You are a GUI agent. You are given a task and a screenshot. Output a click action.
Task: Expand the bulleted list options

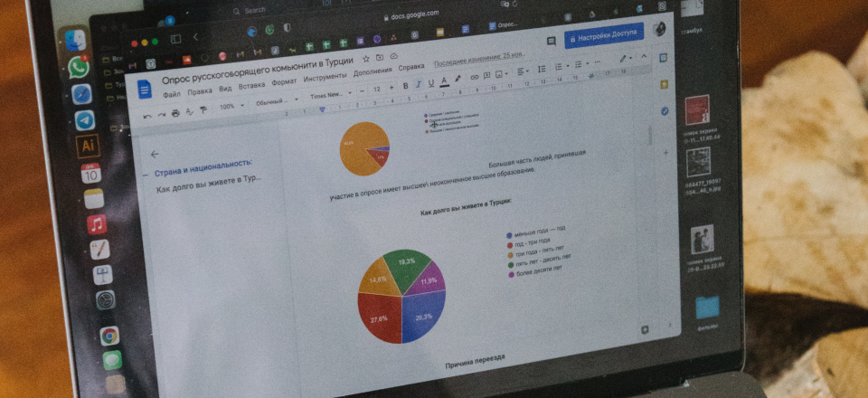point(580,65)
